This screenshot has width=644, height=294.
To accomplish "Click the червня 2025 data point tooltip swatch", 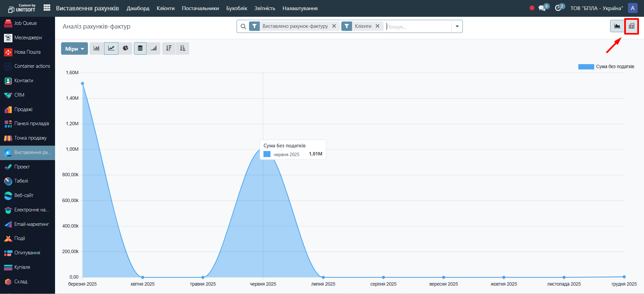I will (267, 154).
